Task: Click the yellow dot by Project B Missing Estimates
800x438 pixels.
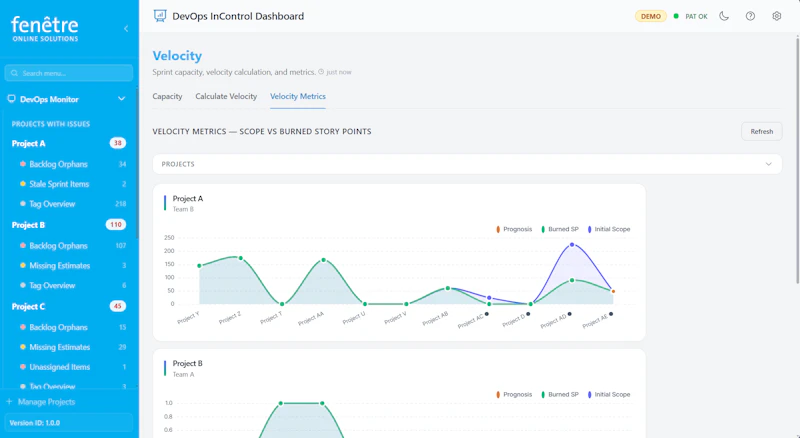Action: tap(22, 265)
